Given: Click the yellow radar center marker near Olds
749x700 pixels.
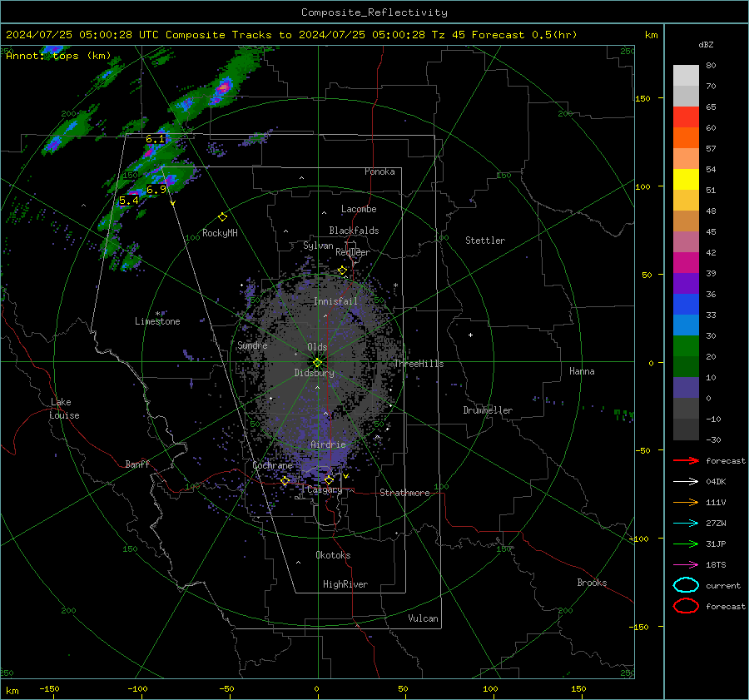Looking at the screenshot, I should (x=317, y=363).
